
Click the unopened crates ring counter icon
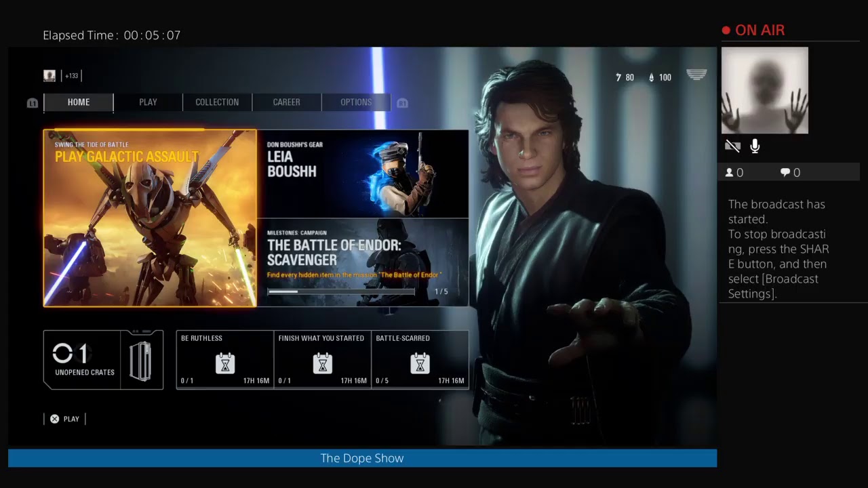coord(62,353)
